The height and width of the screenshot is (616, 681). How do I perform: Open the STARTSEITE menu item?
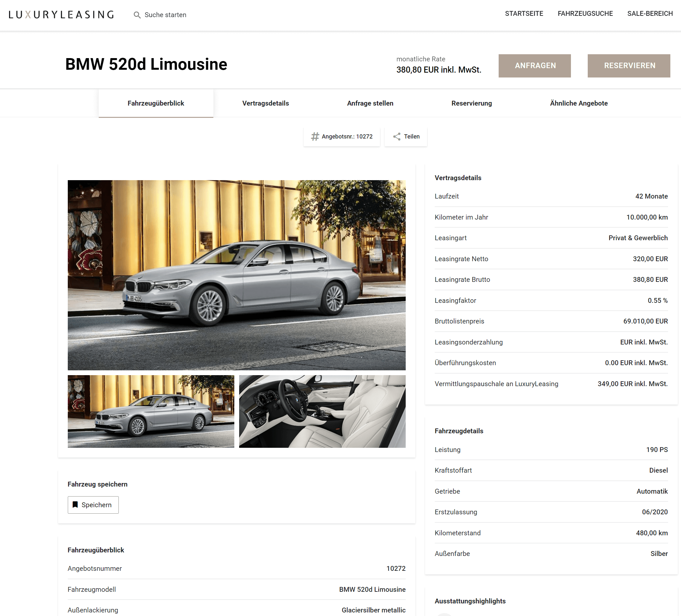point(524,14)
